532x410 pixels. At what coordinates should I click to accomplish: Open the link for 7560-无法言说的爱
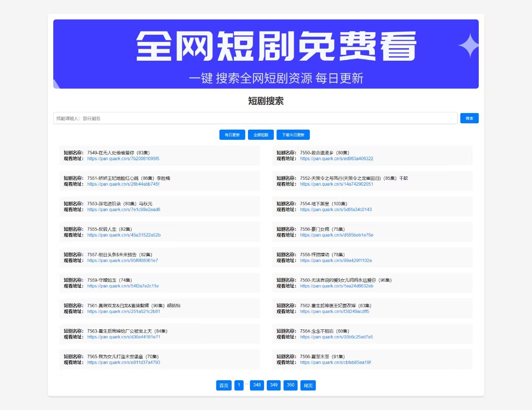[336, 286]
